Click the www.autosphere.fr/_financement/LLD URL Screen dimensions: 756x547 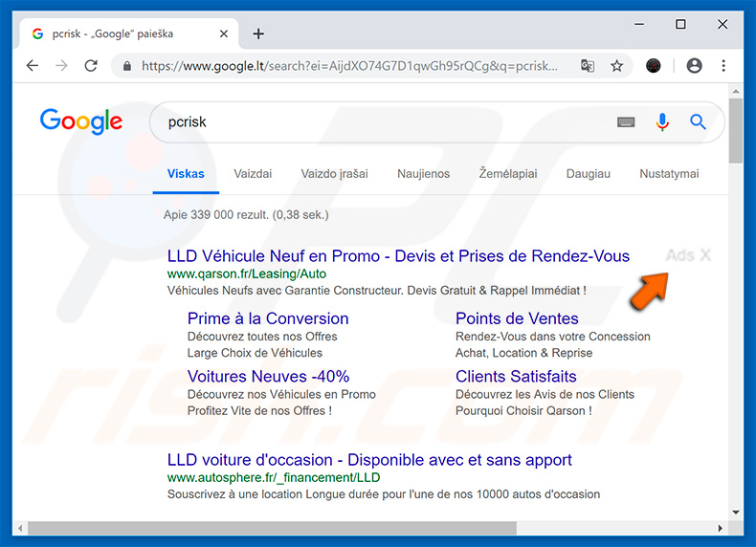click(x=274, y=477)
